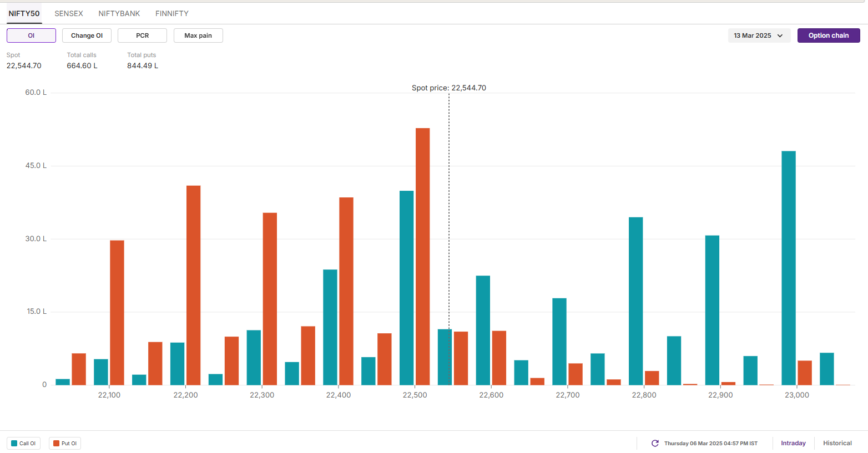Click the 22,900 call OI bar
This screenshot has height=453, width=868.
point(712,311)
